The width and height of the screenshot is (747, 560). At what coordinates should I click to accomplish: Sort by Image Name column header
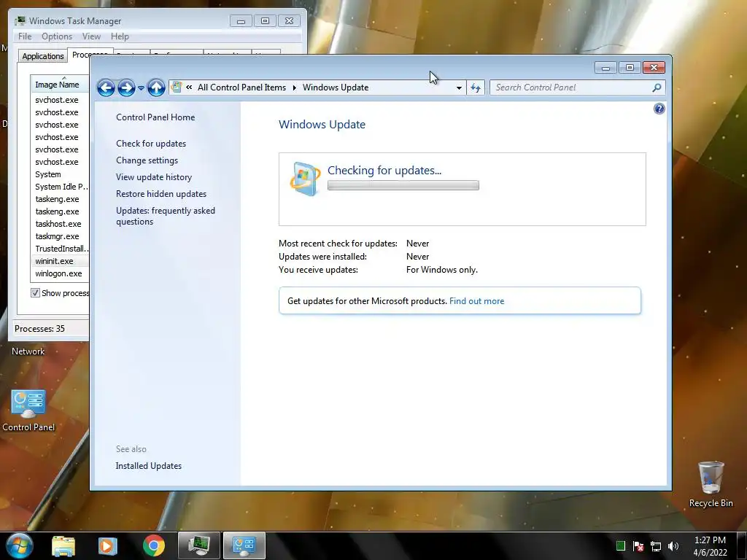click(x=60, y=84)
